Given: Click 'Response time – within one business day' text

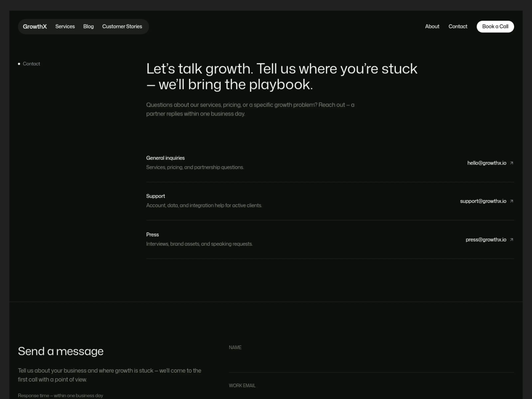Looking at the screenshot, I should 60,396.
